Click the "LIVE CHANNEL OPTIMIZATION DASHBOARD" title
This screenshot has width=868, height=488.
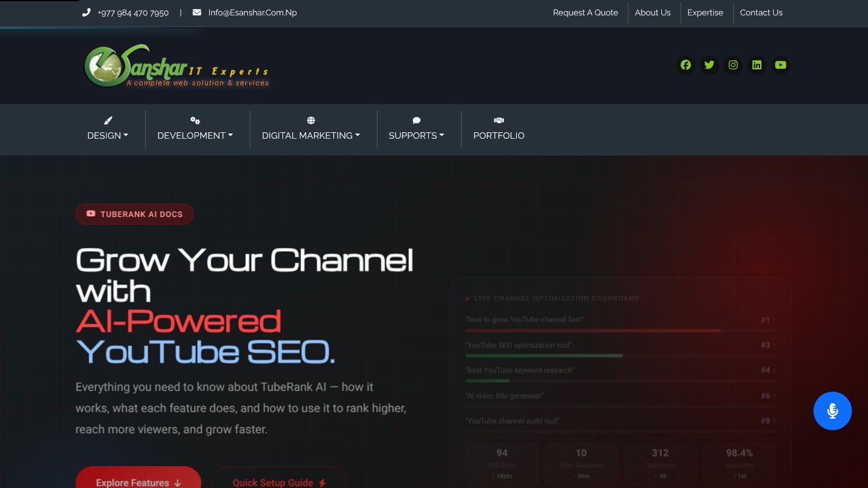click(x=557, y=299)
